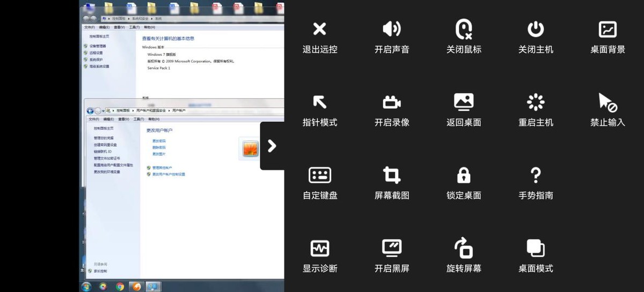Go back in User Accounts window
Image resolution: width=644 pixels, height=292 pixels.
click(90, 110)
